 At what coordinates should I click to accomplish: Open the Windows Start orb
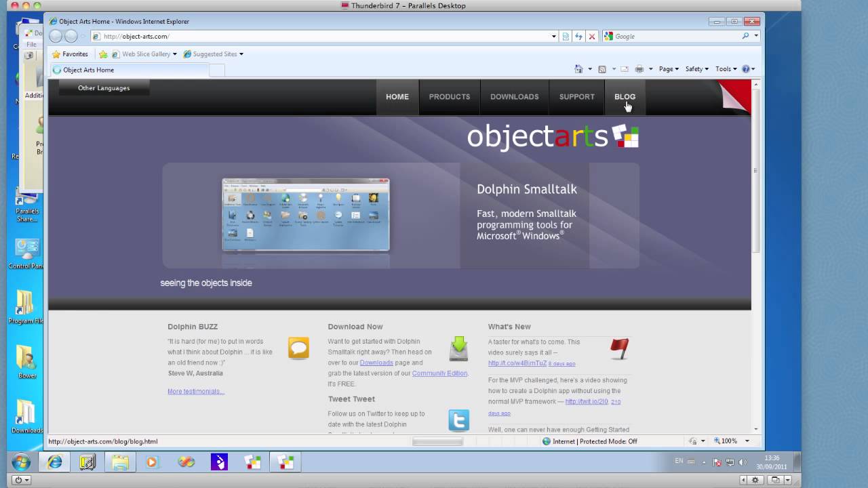click(21, 462)
